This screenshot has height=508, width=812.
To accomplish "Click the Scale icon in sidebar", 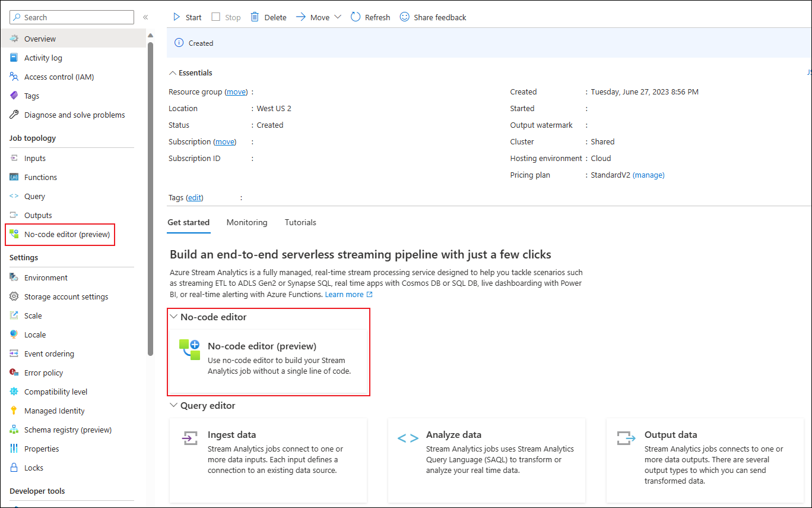I will pyautogui.click(x=14, y=315).
